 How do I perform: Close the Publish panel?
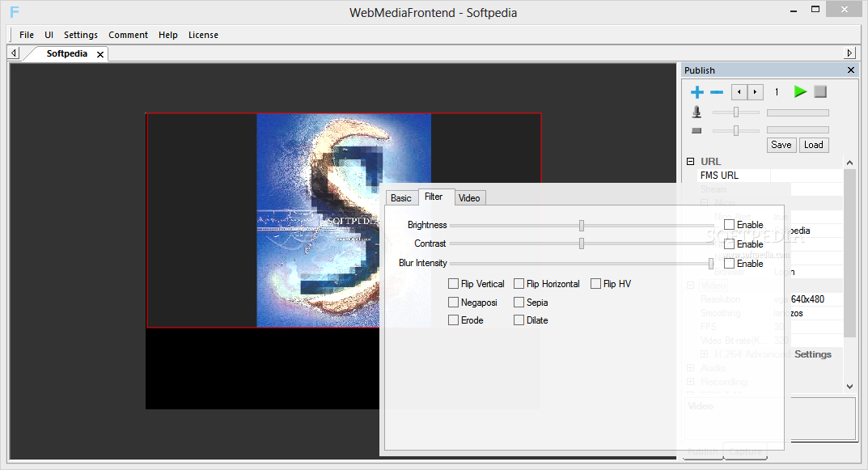tap(851, 70)
